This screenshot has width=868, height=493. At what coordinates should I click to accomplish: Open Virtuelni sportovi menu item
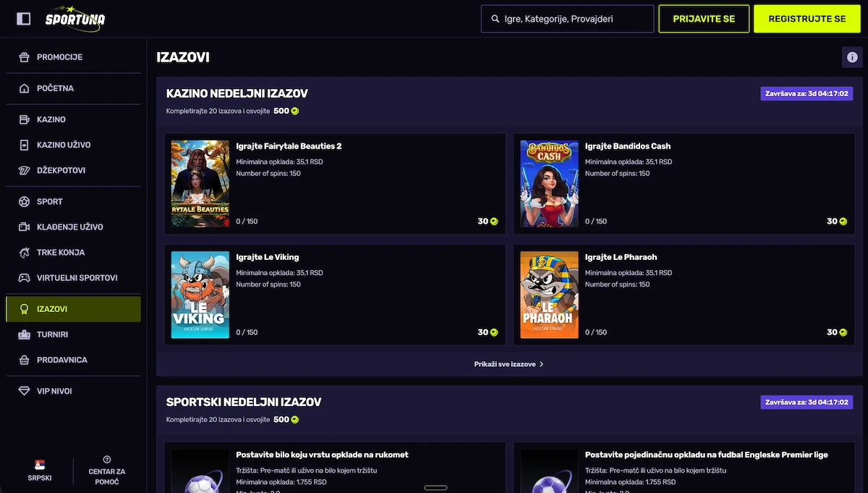coord(73,278)
